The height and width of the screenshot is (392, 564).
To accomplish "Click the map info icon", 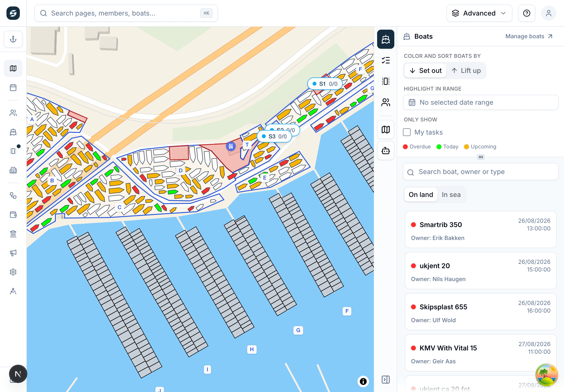I will (x=363, y=381).
